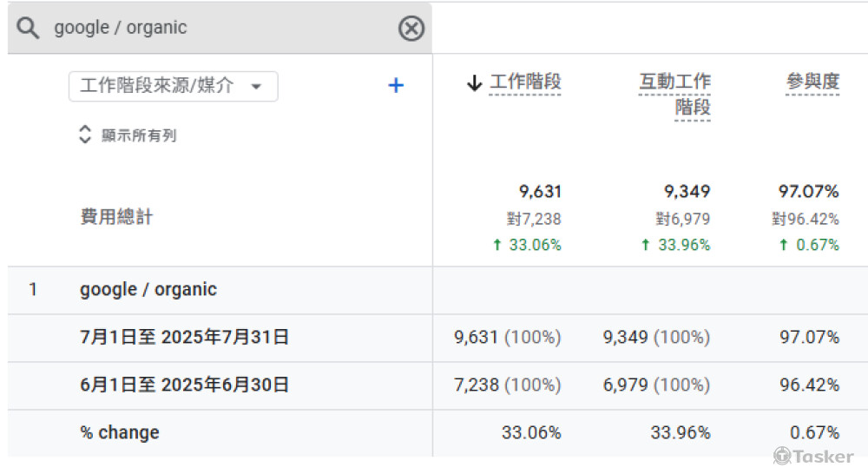This screenshot has width=868, height=474.
Task: Click % change engaged sessions 33.96%
Action: 681,432
